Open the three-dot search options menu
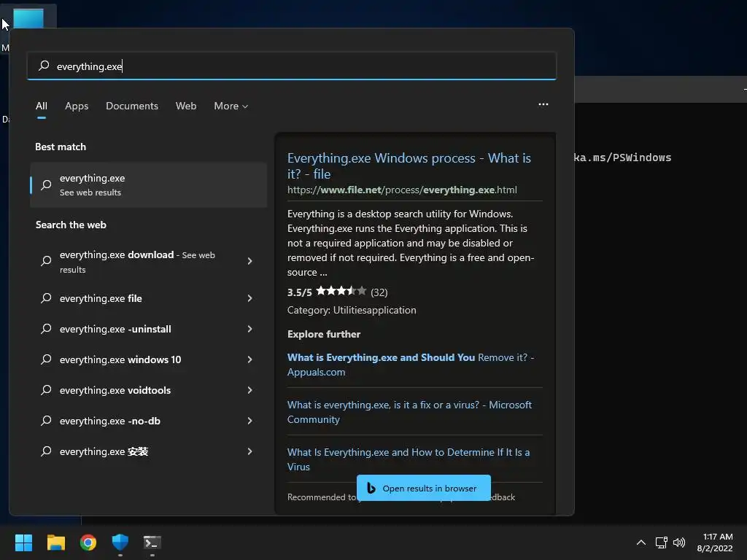The height and width of the screenshot is (560, 747). [543, 104]
